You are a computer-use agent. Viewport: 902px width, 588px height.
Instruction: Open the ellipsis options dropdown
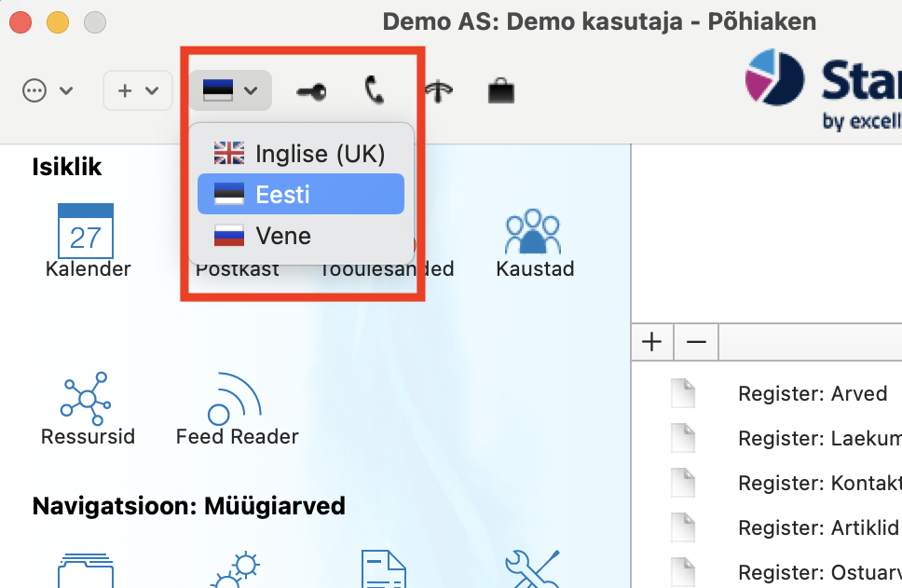click(x=48, y=90)
